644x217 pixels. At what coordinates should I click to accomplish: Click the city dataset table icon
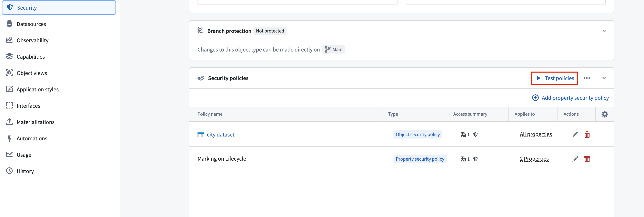point(201,135)
